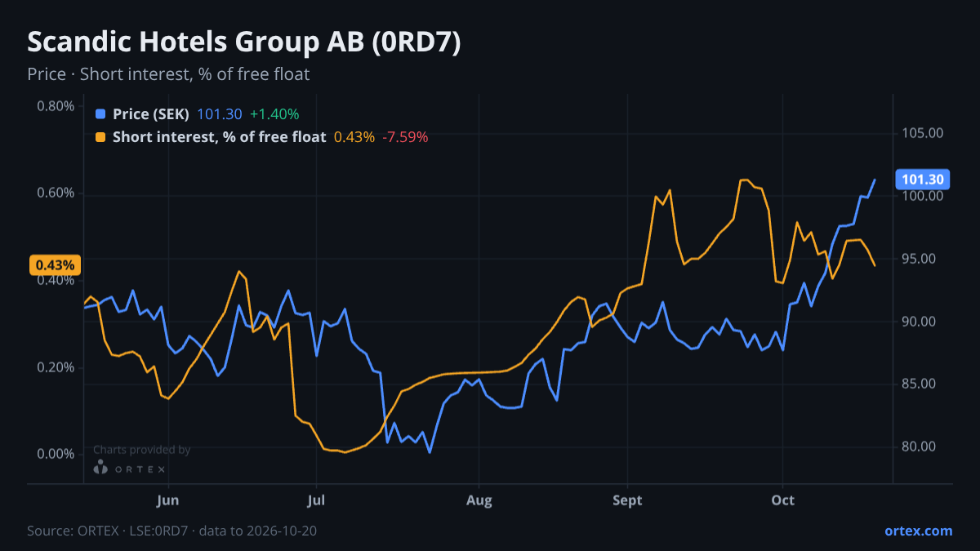Open the ortex.com link

click(x=918, y=531)
